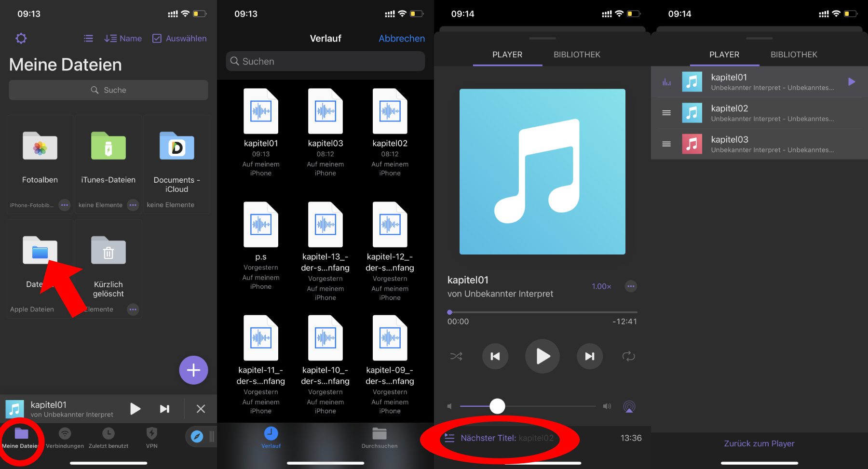Open more options for iTunes-Dateien
The width and height of the screenshot is (868, 469).
[133, 205]
